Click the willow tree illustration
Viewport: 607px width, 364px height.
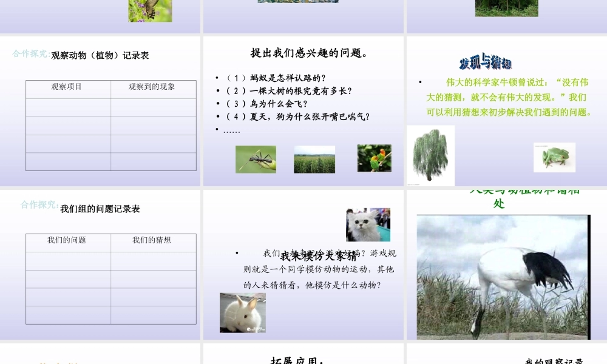pyautogui.click(x=430, y=155)
